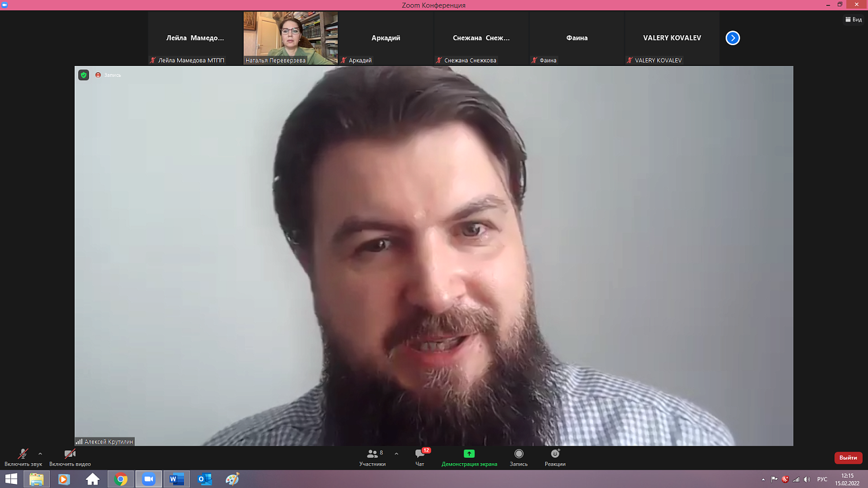This screenshot has height=488, width=868.
Task: Turn on the camera with Включить видео
Action: [70, 457]
